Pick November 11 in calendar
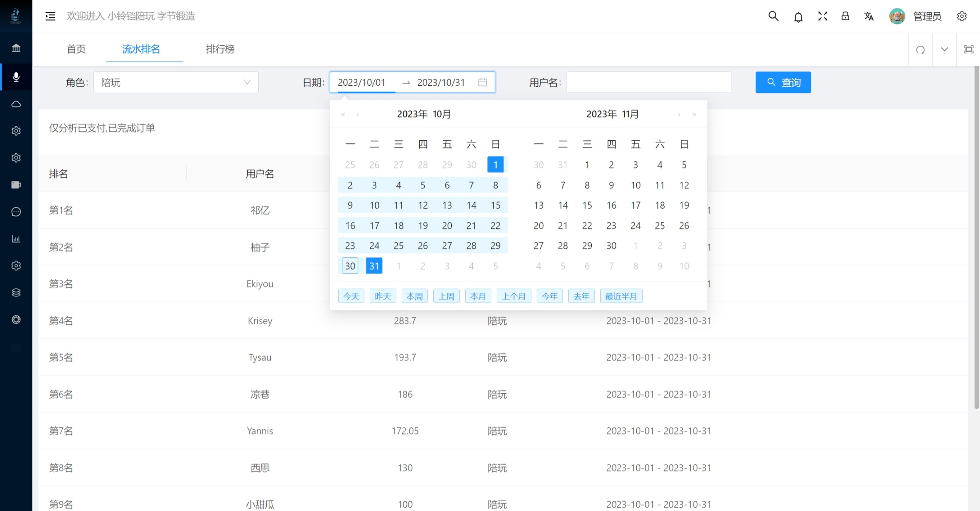 [660, 185]
